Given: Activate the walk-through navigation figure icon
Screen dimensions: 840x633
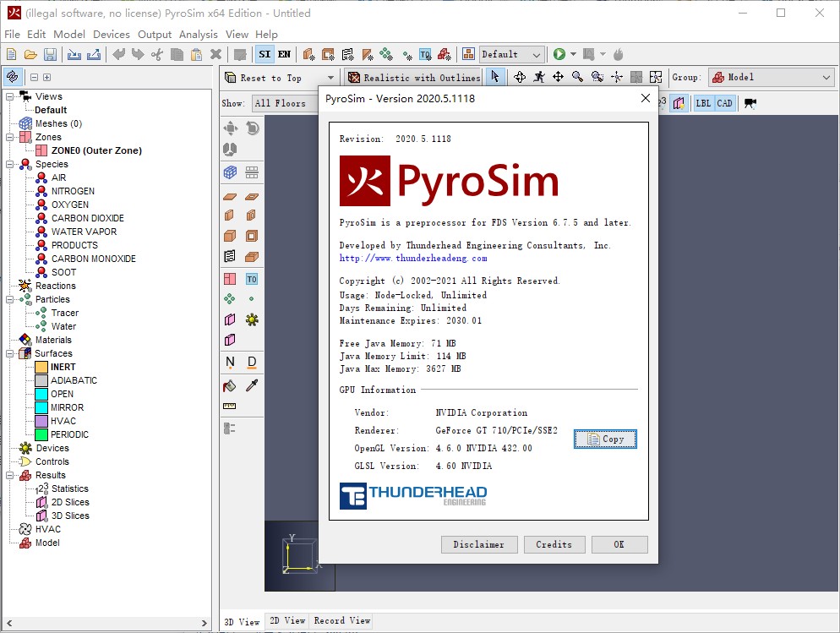Looking at the screenshot, I should pyautogui.click(x=538, y=77).
